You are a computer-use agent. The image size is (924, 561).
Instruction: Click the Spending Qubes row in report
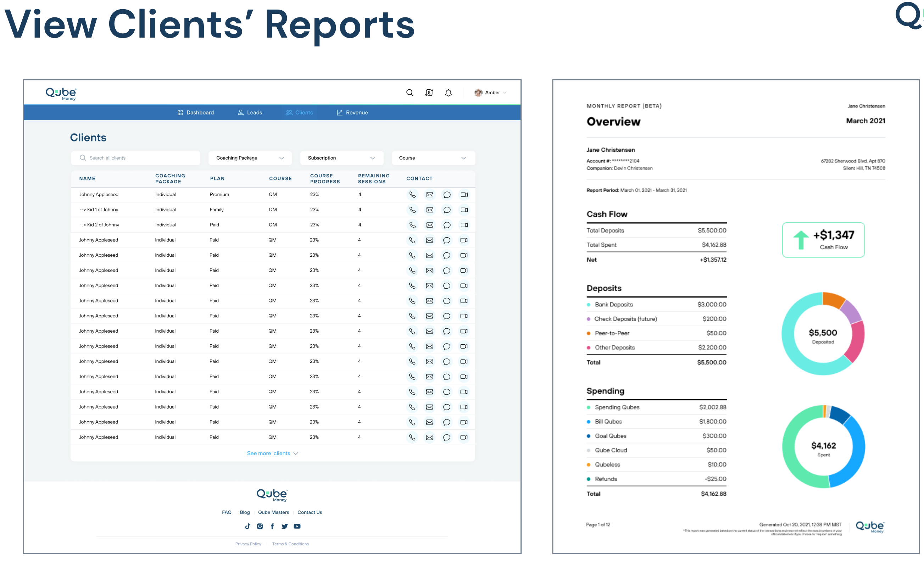coord(656,407)
